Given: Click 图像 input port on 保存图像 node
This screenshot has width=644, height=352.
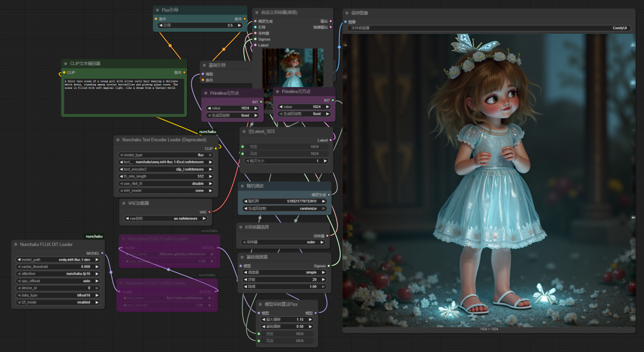Looking at the screenshot, I should [345, 21].
